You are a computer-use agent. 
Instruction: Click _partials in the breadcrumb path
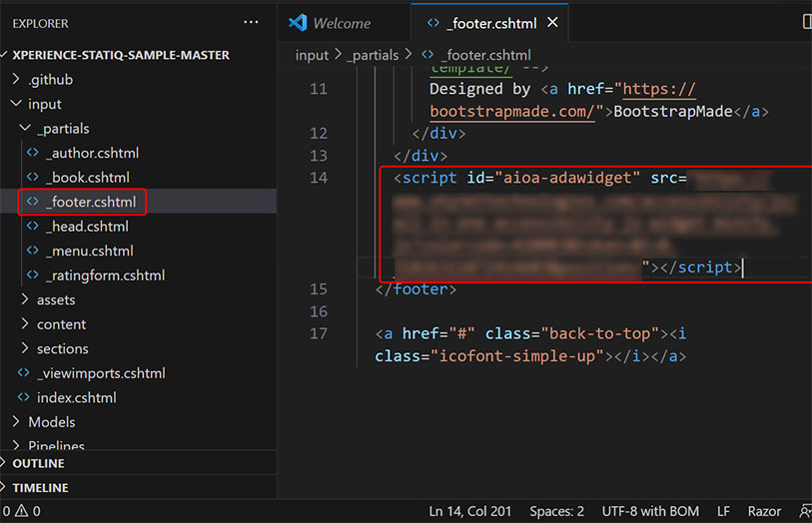click(372, 56)
